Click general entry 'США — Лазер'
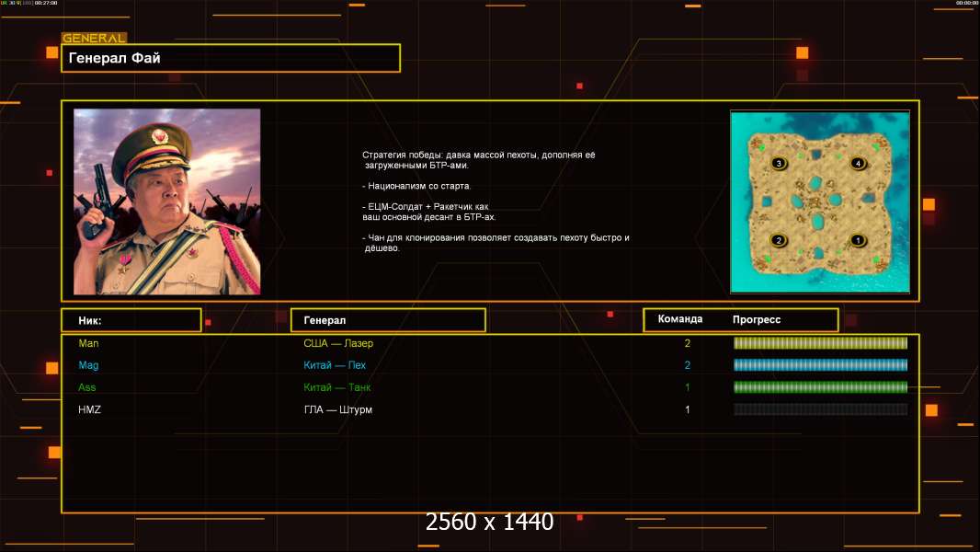 pyautogui.click(x=338, y=343)
